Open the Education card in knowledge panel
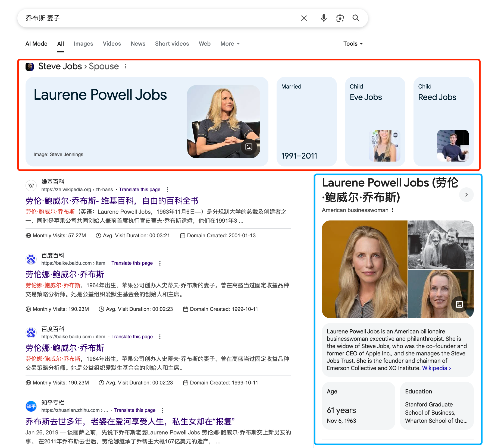Image resolution: width=495 pixels, height=448 pixels. 437,406
